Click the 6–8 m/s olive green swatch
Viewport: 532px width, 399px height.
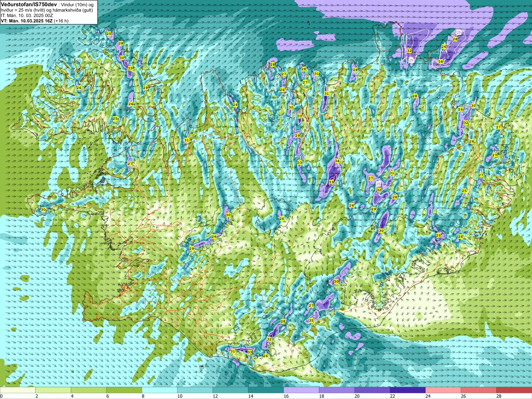(124, 390)
